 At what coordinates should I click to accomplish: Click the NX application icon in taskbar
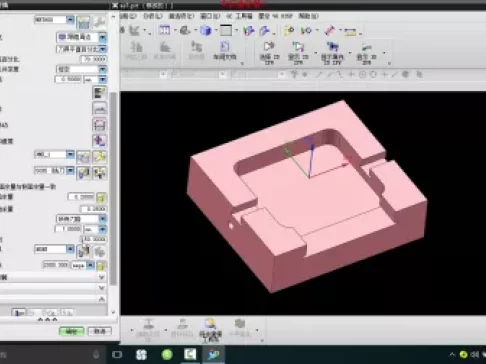(214, 354)
